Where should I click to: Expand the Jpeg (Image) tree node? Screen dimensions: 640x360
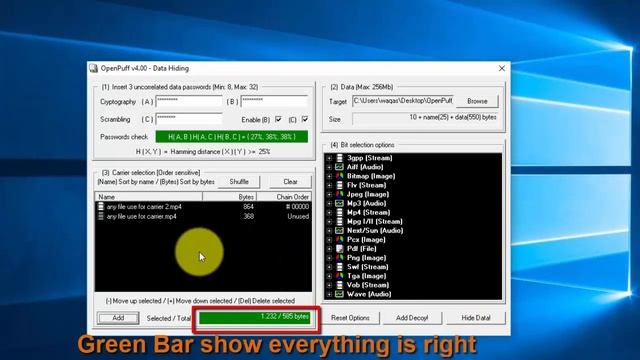point(329,194)
